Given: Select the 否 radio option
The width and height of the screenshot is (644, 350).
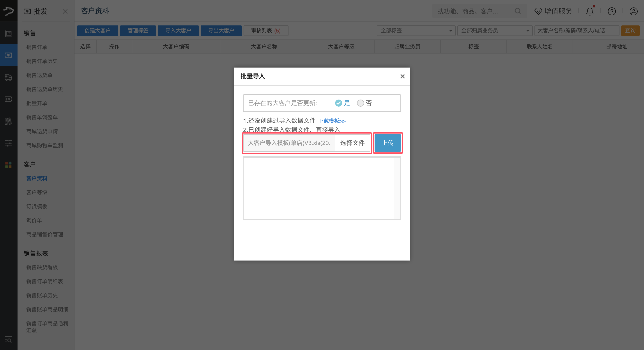Looking at the screenshot, I should [360, 103].
